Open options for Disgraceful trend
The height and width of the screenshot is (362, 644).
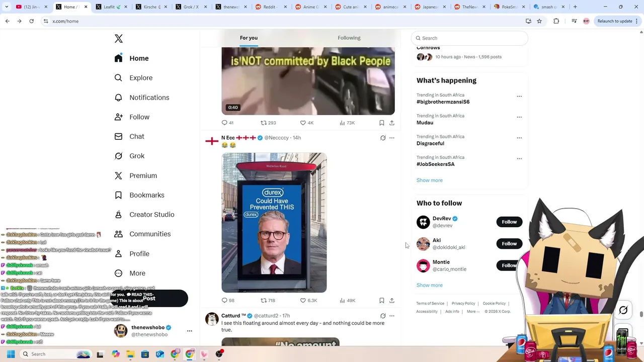519,138
